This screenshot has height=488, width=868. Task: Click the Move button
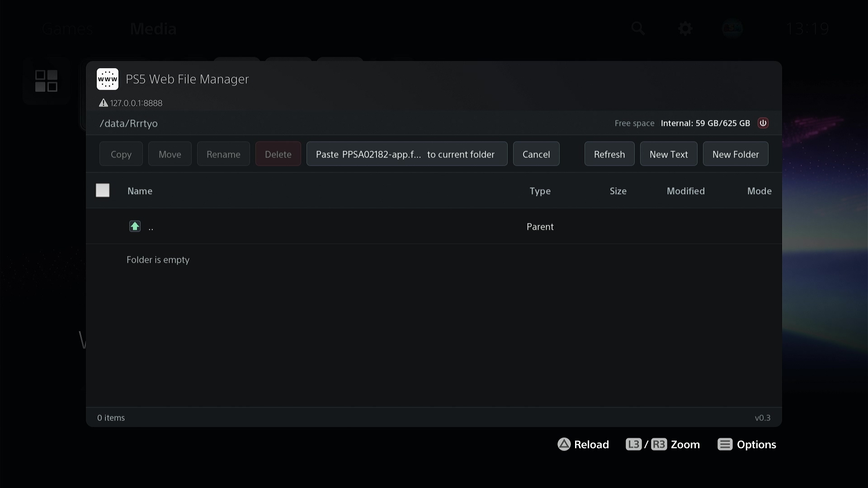[170, 154]
